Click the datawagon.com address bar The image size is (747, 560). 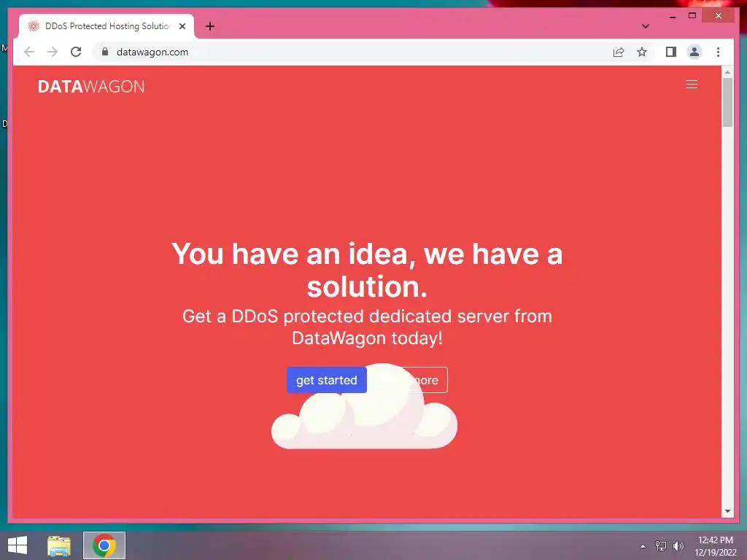(352, 52)
